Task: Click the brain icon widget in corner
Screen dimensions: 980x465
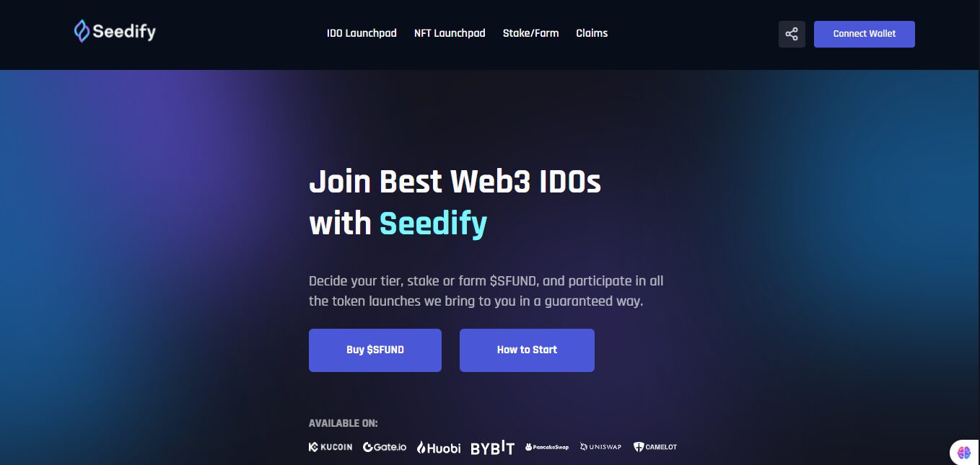Action: [964, 453]
